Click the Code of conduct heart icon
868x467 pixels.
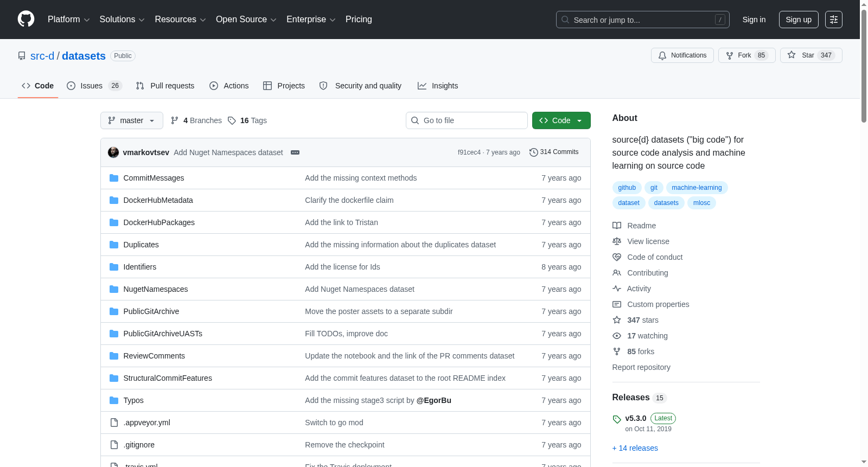click(x=617, y=257)
